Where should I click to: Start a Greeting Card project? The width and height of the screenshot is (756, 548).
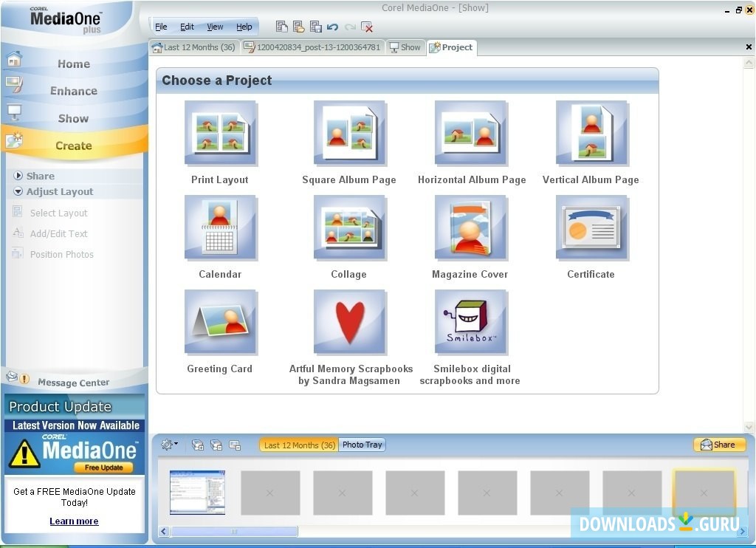click(221, 322)
